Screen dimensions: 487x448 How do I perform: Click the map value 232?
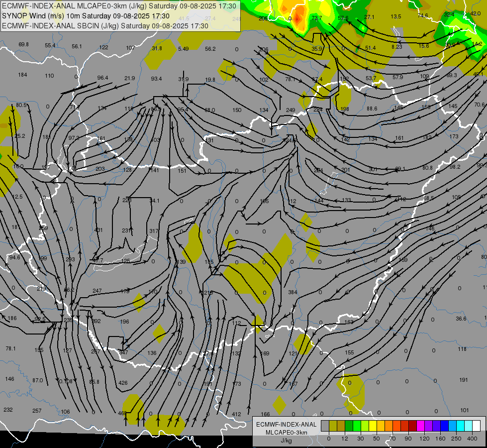coord(8,410)
